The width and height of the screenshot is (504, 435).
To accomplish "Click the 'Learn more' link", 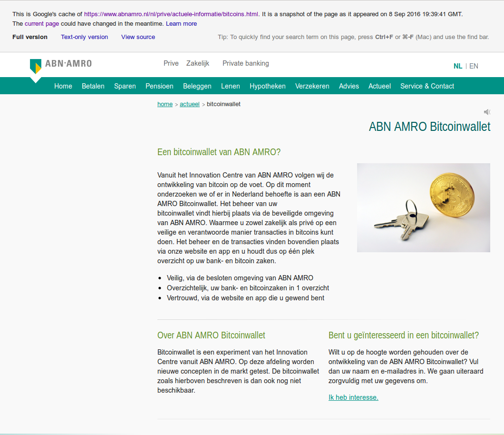I will (181, 24).
